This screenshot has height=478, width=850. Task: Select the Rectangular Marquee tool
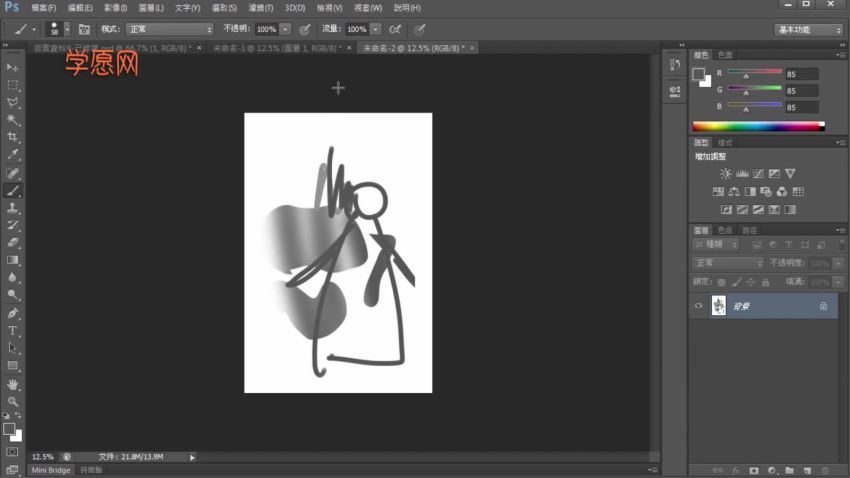[x=12, y=85]
